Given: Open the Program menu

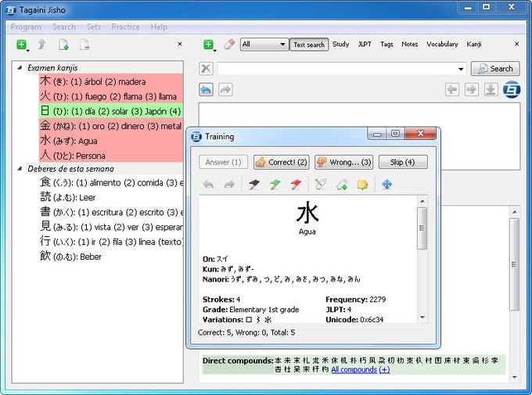Looking at the screenshot, I should point(26,27).
